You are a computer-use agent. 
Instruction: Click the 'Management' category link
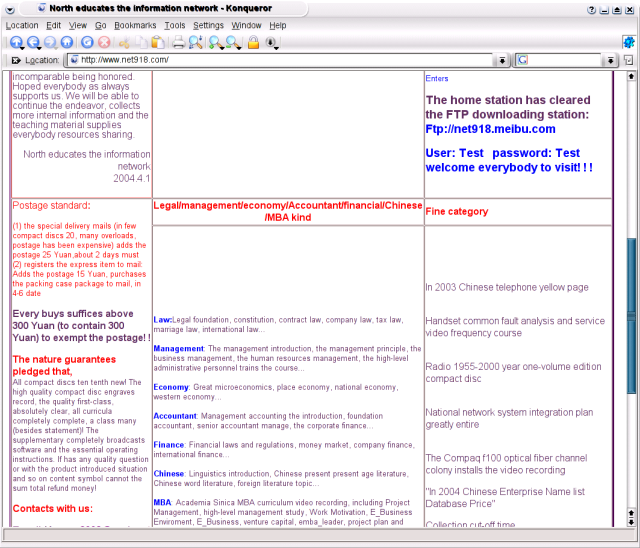[x=178, y=349]
